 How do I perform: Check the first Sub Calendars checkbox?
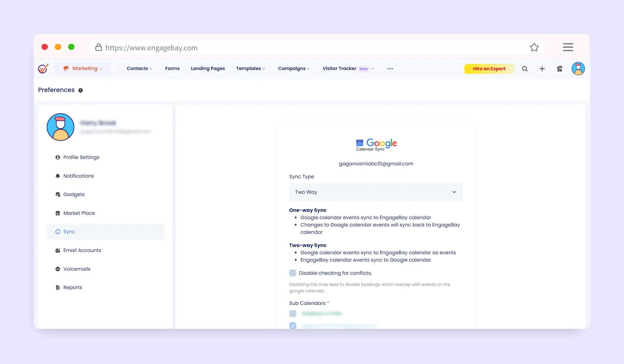coord(293,314)
